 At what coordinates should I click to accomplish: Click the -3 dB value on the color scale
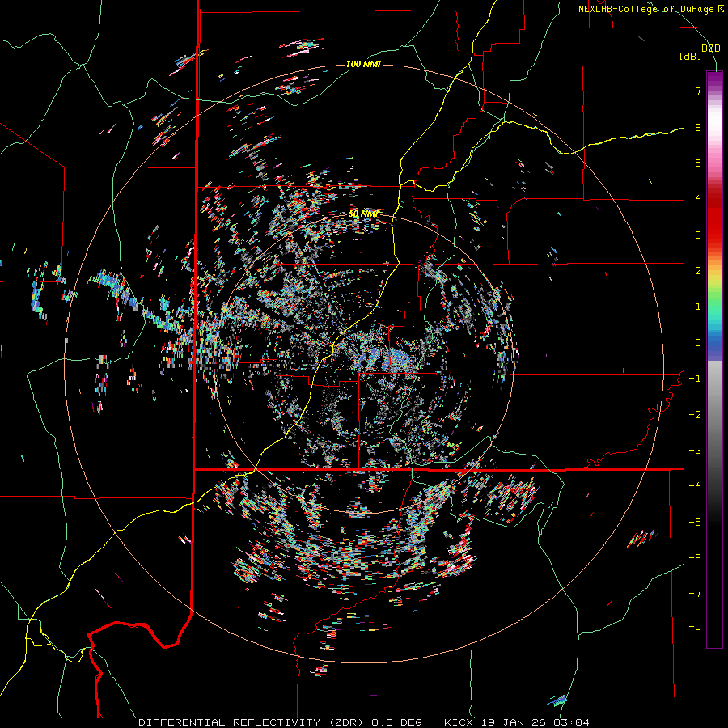(x=695, y=451)
